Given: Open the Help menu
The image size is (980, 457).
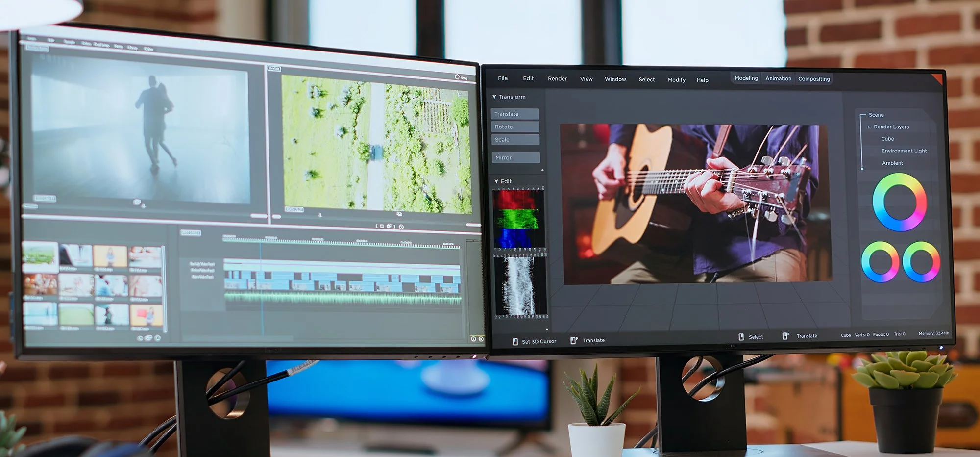Looking at the screenshot, I should (703, 80).
